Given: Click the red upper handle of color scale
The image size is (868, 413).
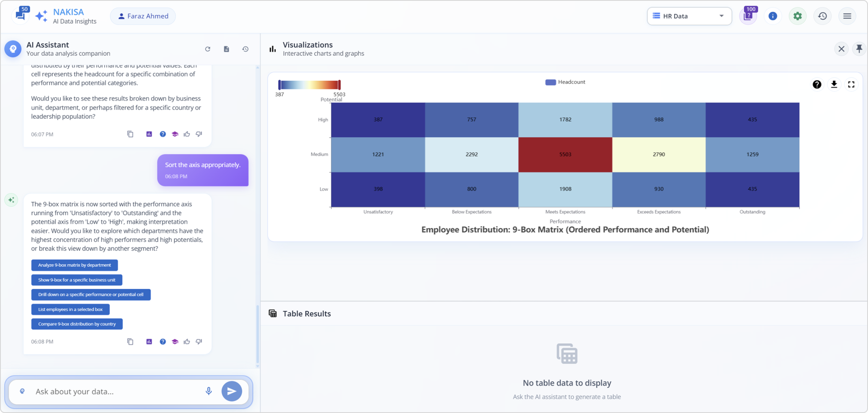Looking at the screenshot, I should (x=339, y=85).
